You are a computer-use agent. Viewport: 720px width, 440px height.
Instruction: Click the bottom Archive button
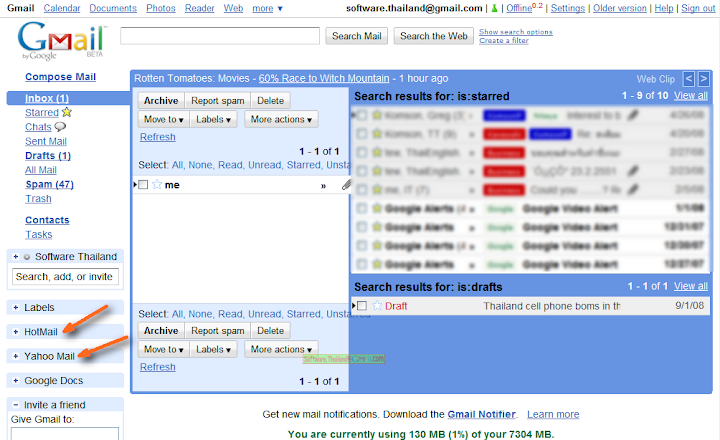pyautogui.click(x=161, y=331)
